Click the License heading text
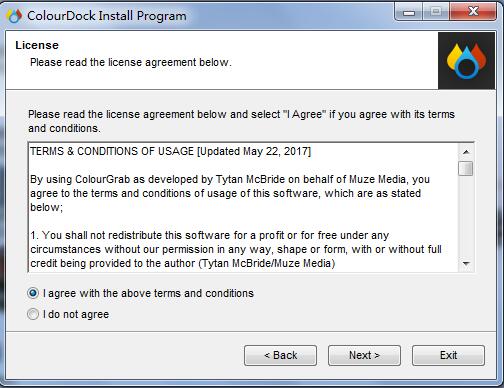 coord(37,45)
